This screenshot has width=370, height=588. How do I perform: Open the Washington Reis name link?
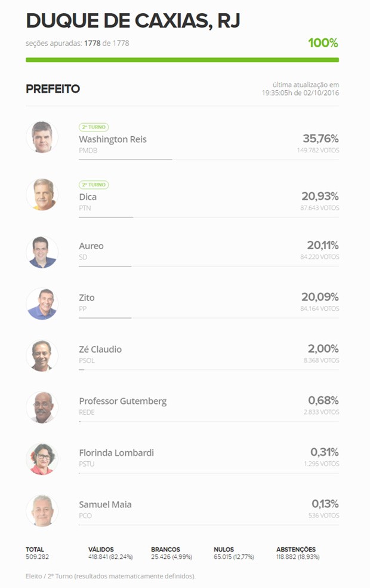(113, 139)
